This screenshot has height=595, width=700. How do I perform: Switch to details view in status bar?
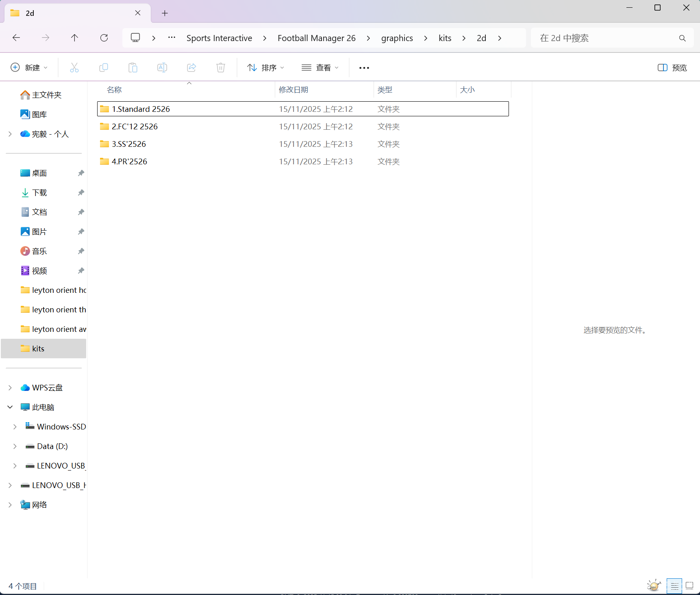click(x=674, y=586)
